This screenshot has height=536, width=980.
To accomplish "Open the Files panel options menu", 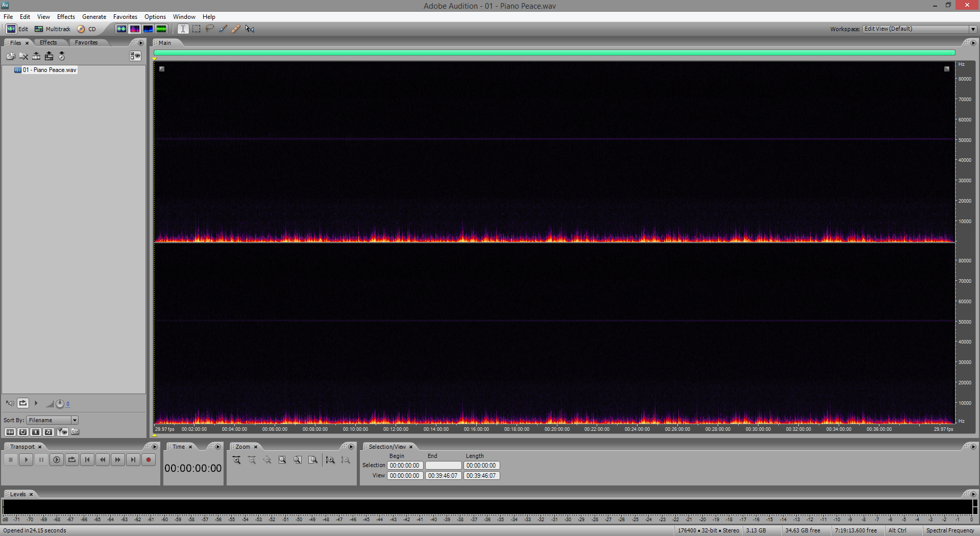I will pyautogui.click(x=141, y=43).
